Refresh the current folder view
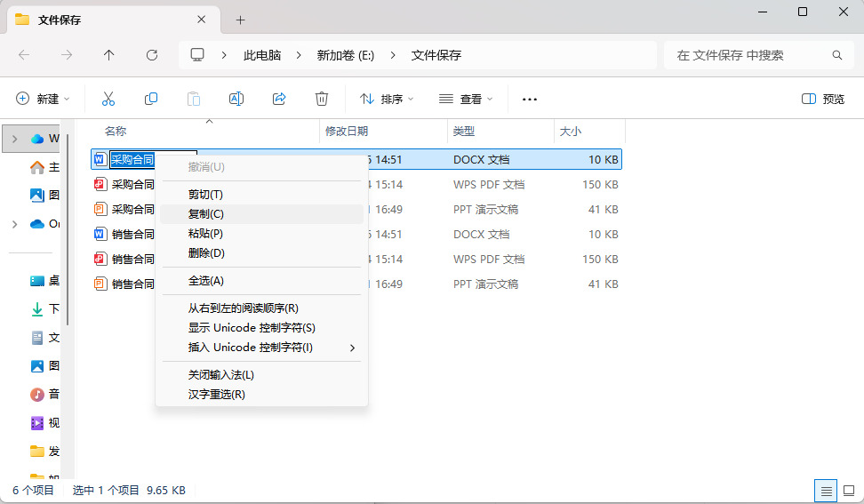 [x=152, y=55]
